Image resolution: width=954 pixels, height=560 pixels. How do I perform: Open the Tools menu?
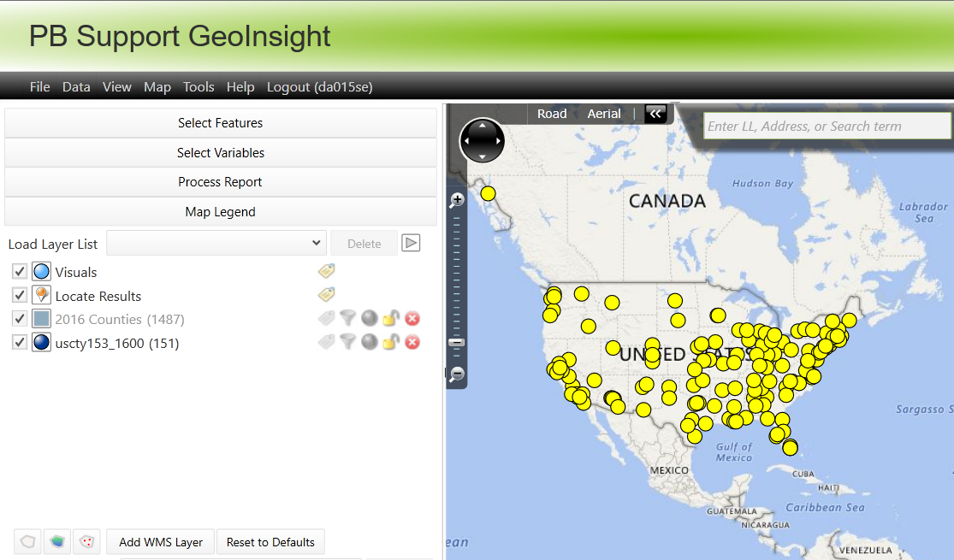point(199,86)
